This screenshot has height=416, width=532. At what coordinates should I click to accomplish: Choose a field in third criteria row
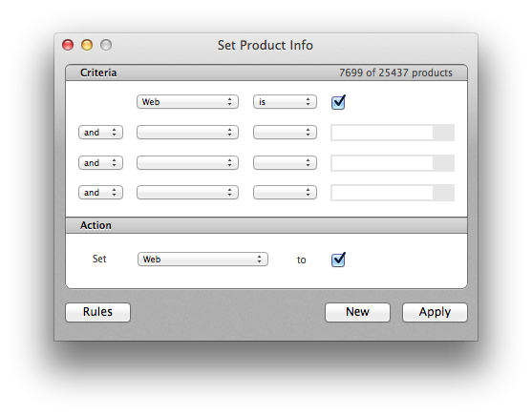pyautogui.click(x=187, y=163)
